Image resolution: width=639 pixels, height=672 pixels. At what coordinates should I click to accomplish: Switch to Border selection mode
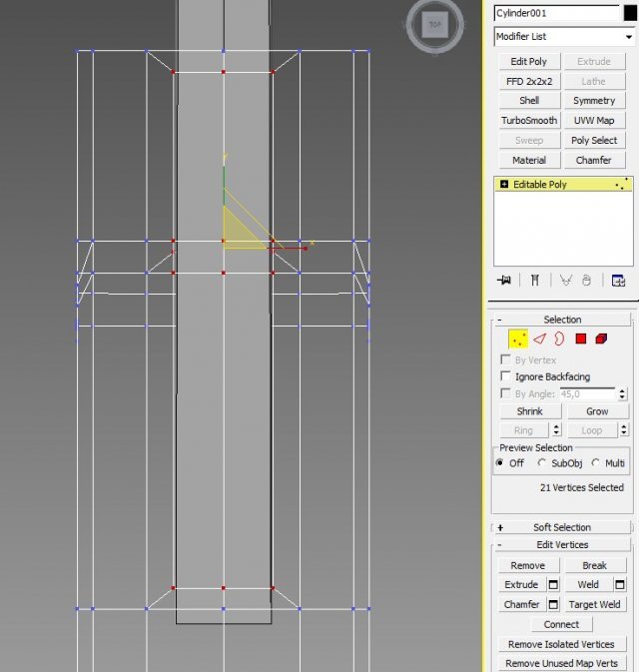(x=559, y=338)
